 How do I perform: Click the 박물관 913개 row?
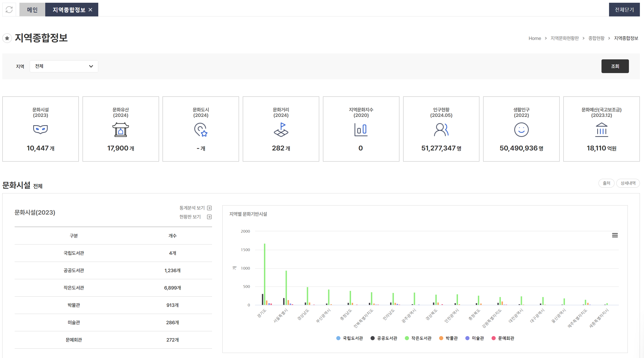(113, 305)
